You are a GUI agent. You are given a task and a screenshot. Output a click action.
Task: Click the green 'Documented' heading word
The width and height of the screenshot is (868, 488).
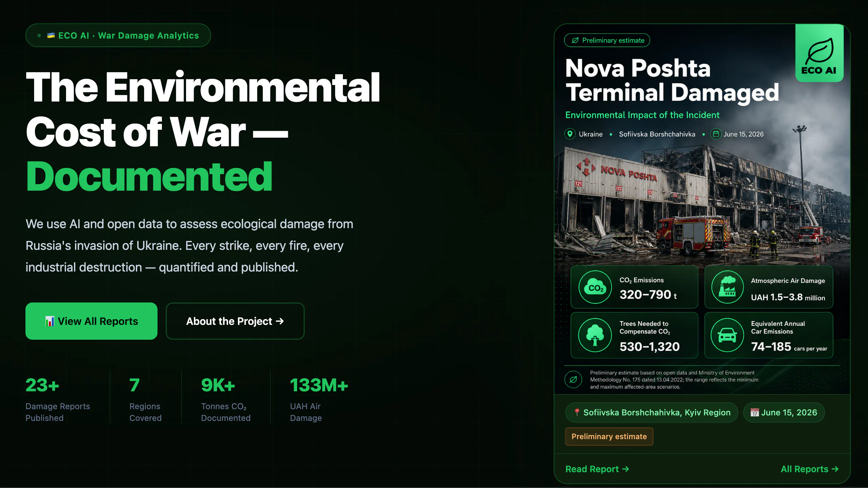tap(149, 176)
